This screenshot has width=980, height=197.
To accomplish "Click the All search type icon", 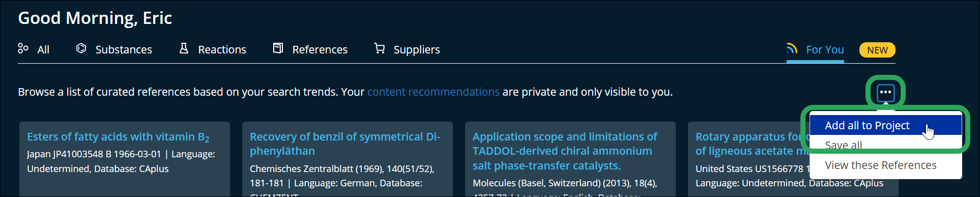I will point(23,48).
